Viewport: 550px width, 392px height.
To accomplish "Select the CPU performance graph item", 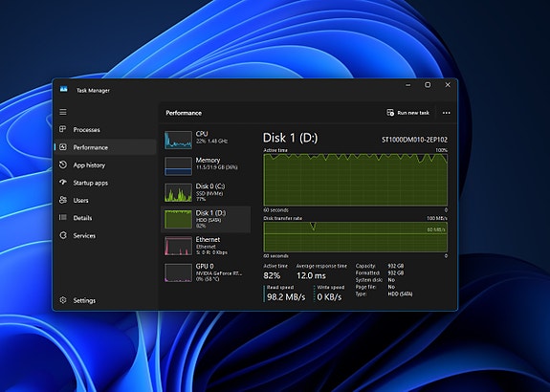I will pos(206,140).
